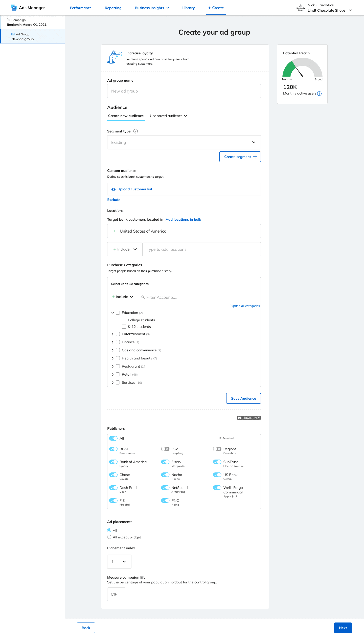Open the locations Include dropdown
364x637 pixels.
pos(125,249)
